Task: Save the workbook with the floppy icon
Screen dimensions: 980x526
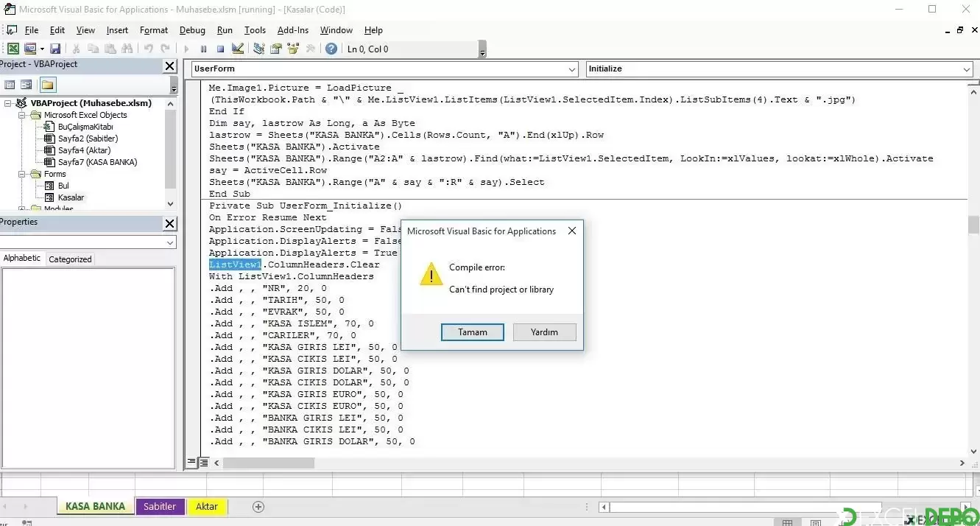Action: click(x=55, y=49)
